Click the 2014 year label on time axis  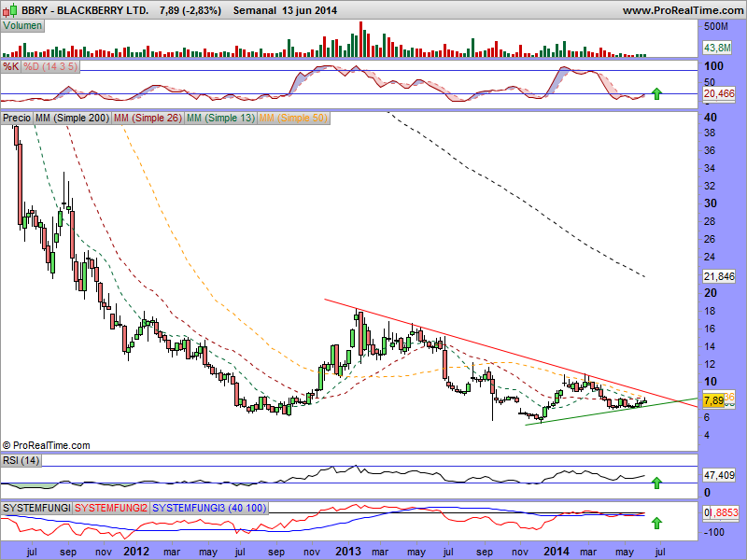point(557,552)
